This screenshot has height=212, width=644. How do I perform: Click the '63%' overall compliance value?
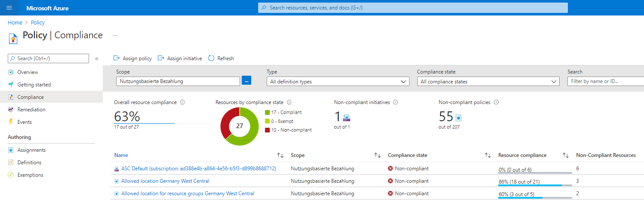pyautogui.click(x=127, y=117)
